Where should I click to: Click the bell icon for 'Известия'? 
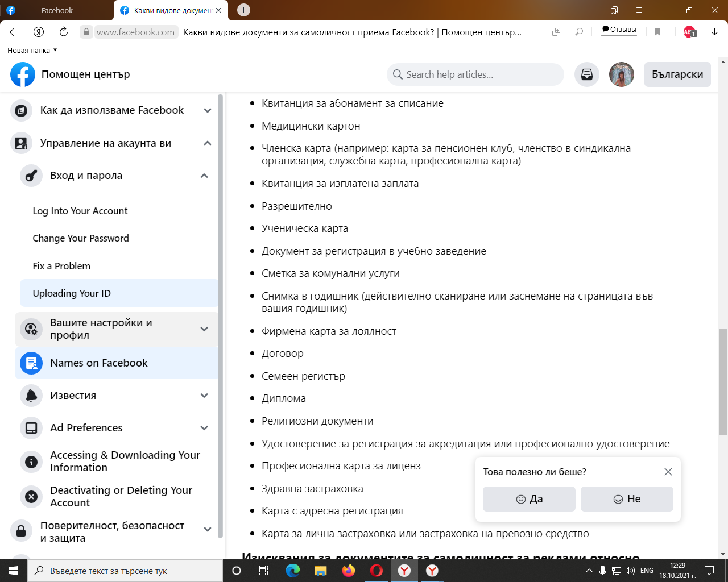[31, 396]
